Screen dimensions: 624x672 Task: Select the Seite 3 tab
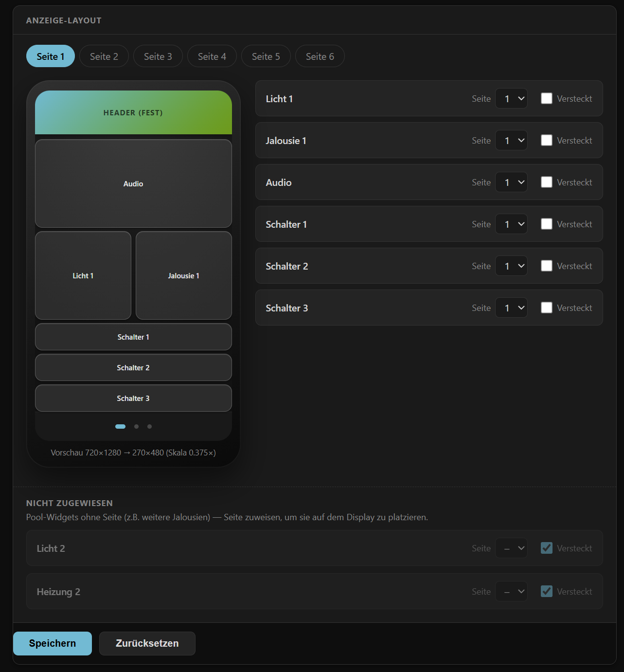pos(158,56)
